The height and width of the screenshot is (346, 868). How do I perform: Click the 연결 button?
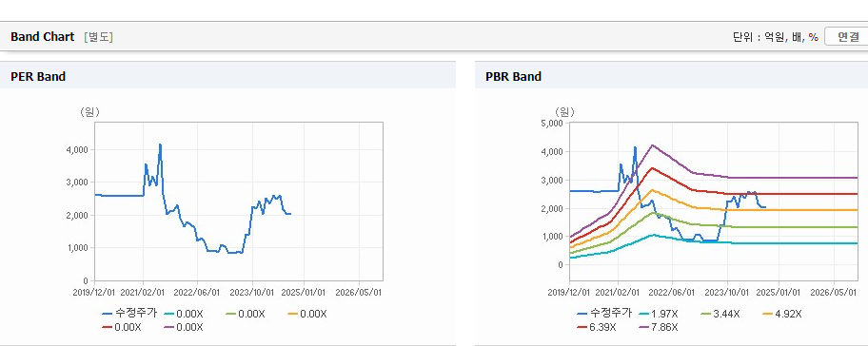pos(847,37)
